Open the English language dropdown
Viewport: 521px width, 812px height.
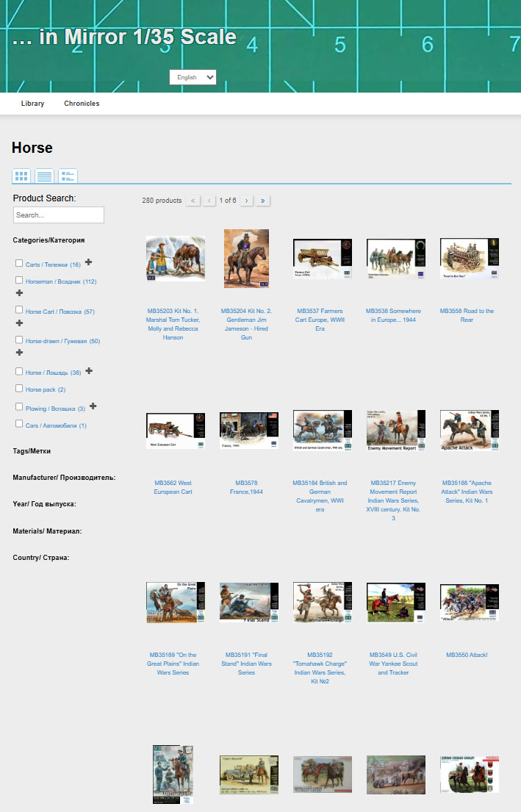point(193,77)
